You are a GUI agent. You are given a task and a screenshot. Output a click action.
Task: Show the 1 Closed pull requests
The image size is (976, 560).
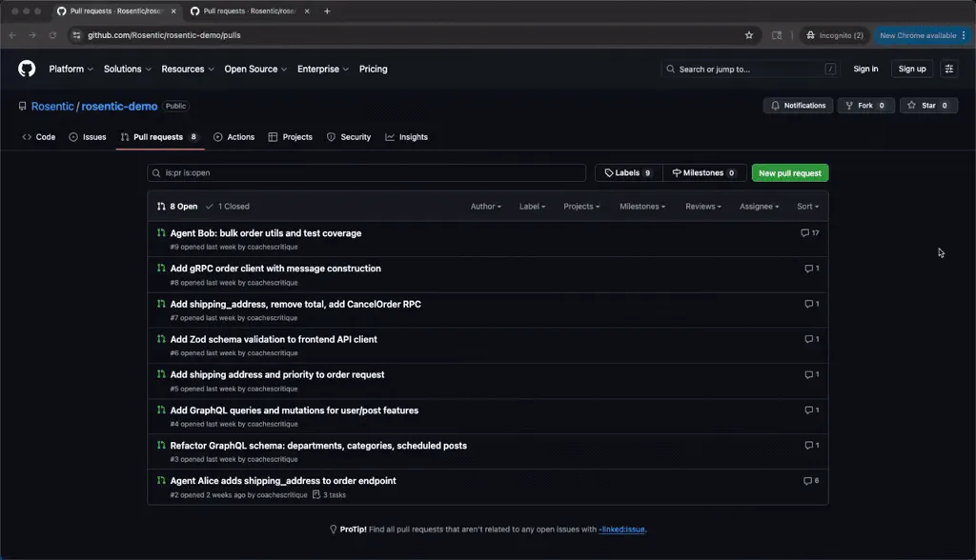[228, 207]
